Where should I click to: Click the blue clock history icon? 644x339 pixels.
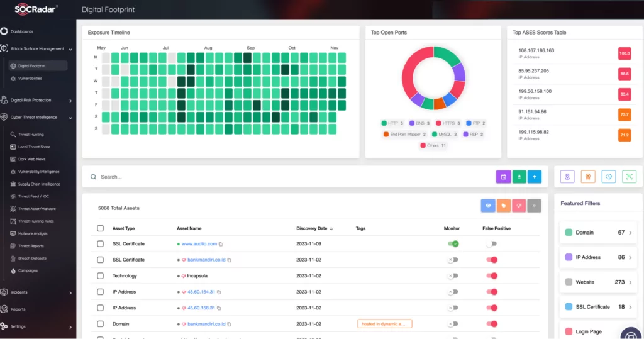pyautogui.click(x=609, y=177)
